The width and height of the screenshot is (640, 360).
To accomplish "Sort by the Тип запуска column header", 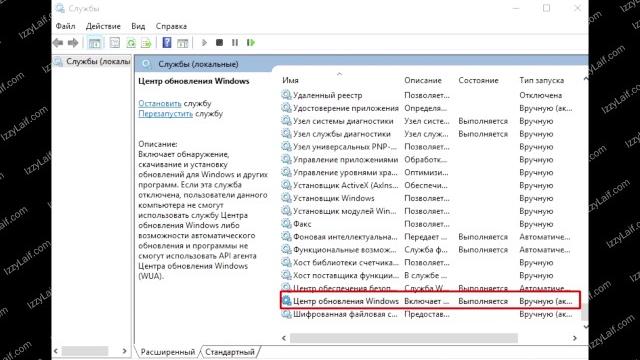I will coord(542,80).
